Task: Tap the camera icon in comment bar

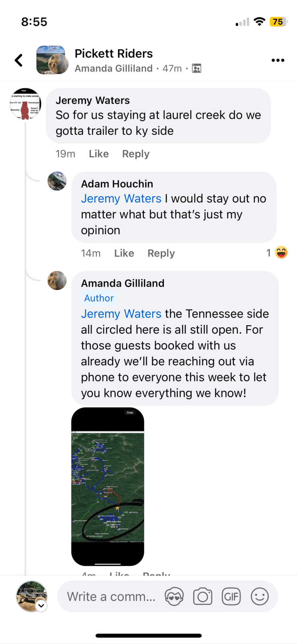Action: pos(203,597)
